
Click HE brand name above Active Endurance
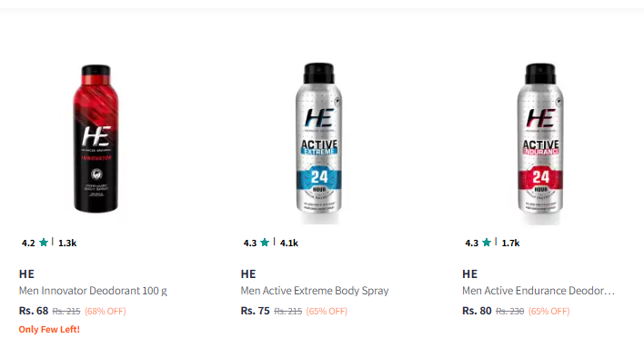point(470,274)
